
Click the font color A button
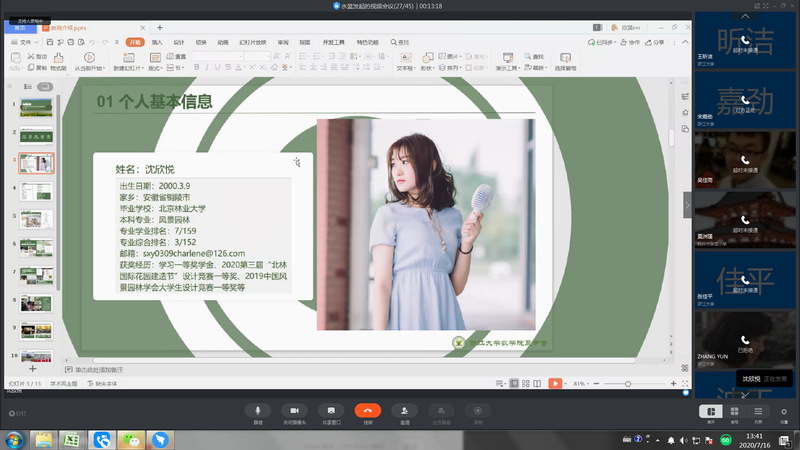click(238, 67)
